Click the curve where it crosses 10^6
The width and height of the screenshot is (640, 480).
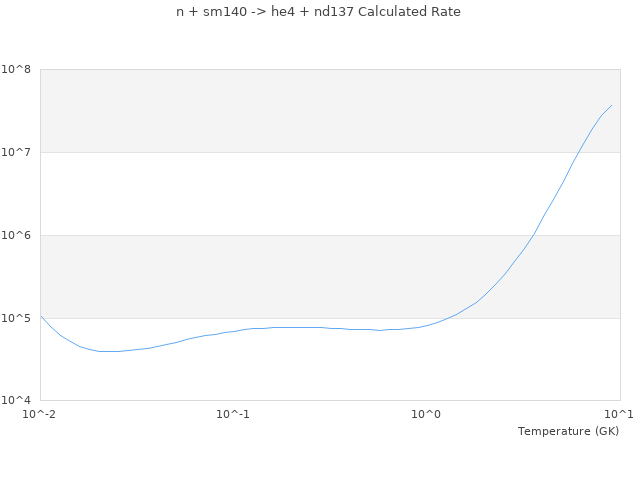[534, 235]
